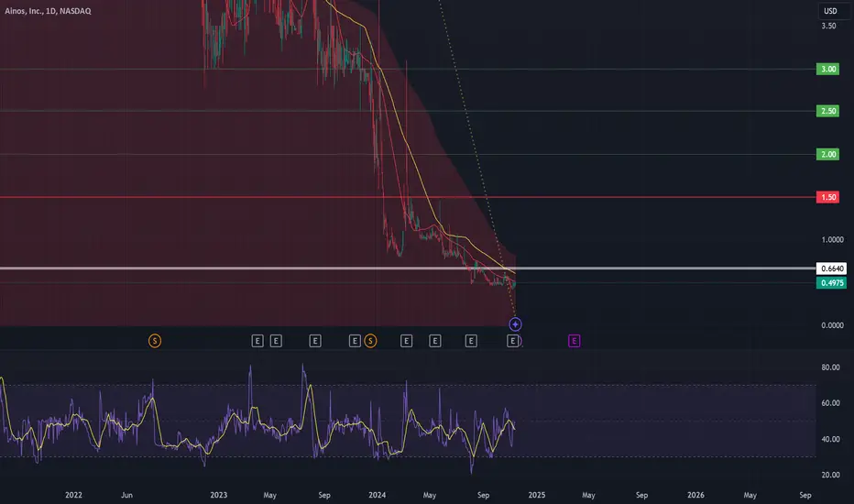Select the red horizontal line at 1.50
Screen dimensions: 854x504
(408, 197)
